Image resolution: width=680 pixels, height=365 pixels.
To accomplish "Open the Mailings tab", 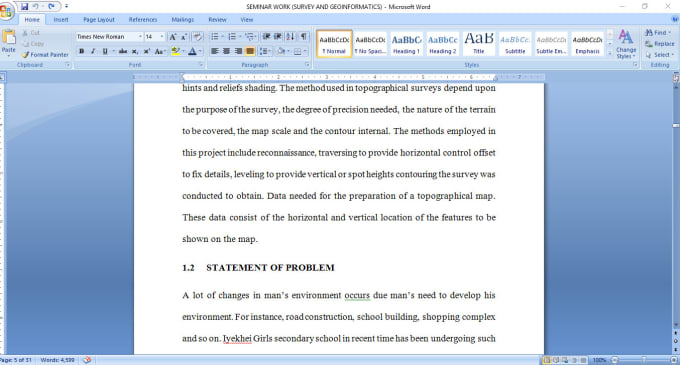I will coord(183,20).
